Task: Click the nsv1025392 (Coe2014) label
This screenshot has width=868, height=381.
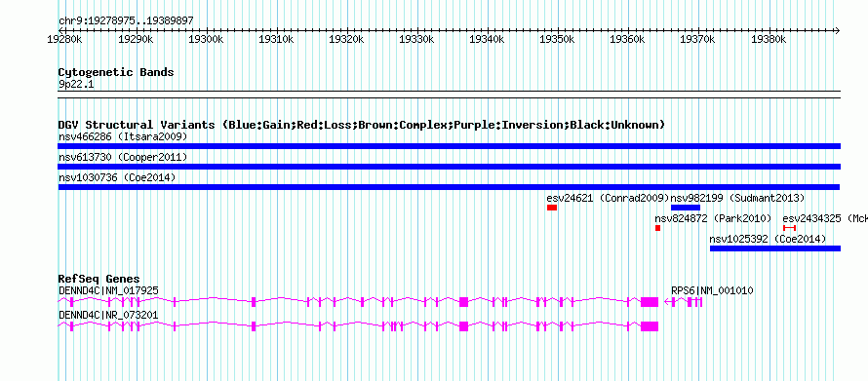Action: pos(768,239)
